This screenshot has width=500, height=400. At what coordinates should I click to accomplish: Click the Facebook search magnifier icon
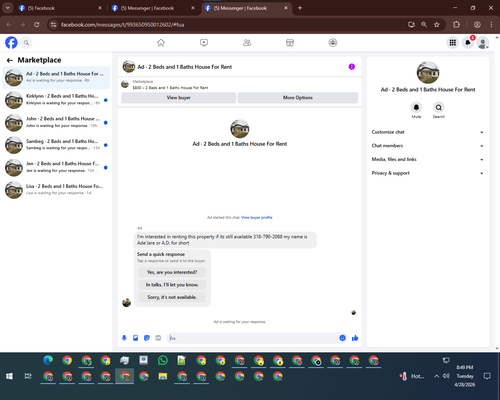(x=26, y=43)
